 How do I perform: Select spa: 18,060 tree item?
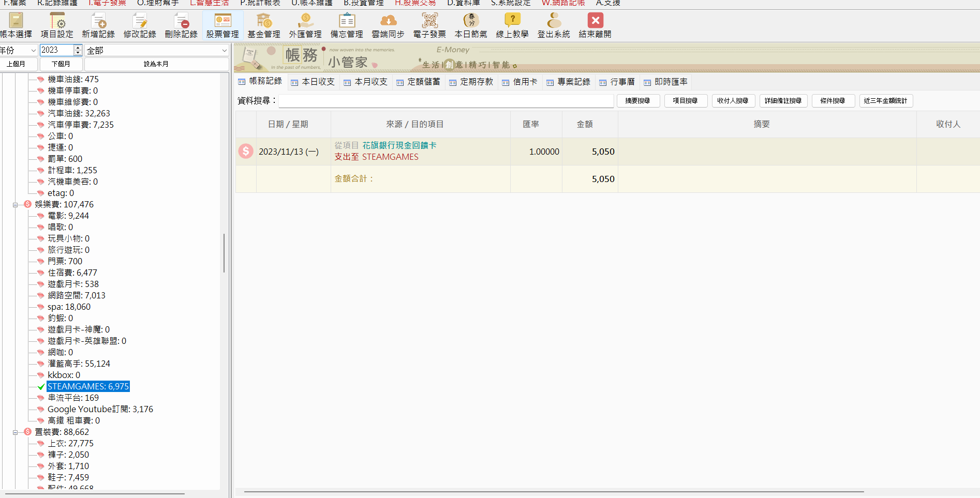tap(69, 307)
